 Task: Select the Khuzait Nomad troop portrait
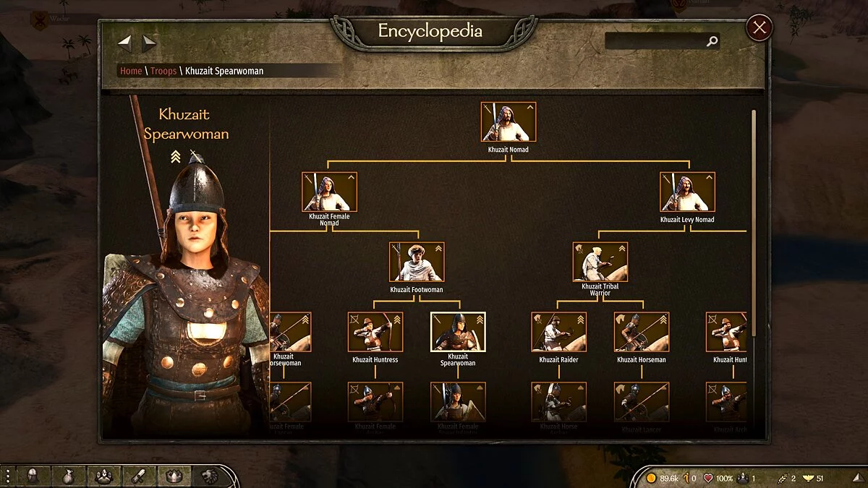509,121
